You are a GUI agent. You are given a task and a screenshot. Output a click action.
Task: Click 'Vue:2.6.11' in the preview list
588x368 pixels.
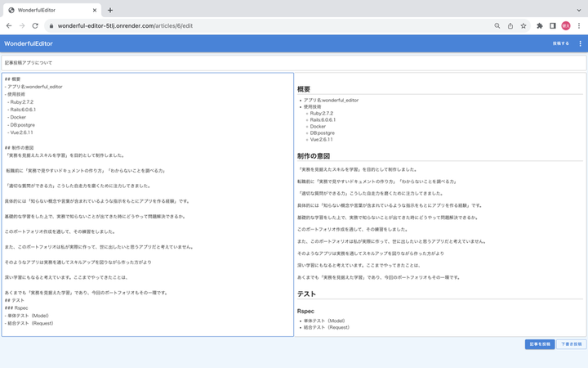point(322,139)
